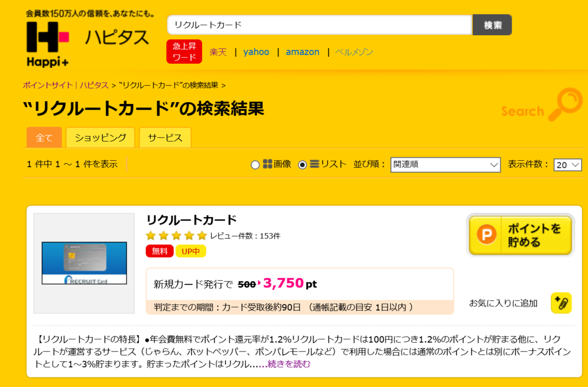The width and height of the screenshot is (588, 387).
Task: Switch to the サービス tab
Action: pyautogui.click(x=165, y=138)
